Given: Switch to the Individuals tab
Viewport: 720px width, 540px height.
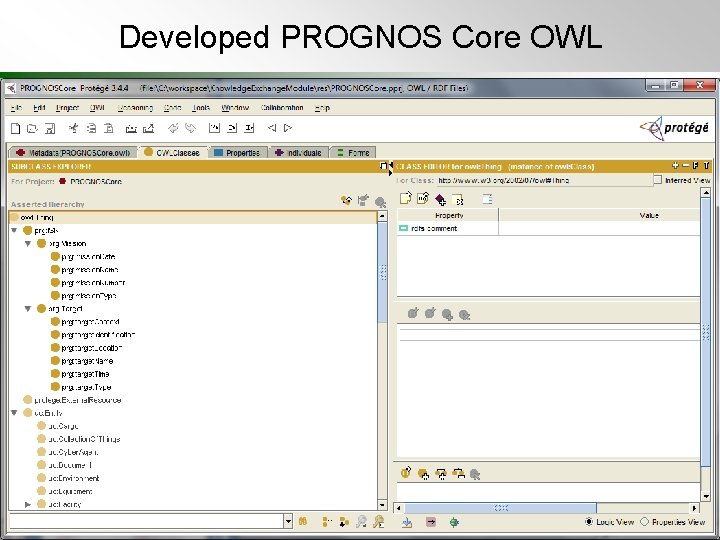Looking at the screenshot, I should coord(299,152).
